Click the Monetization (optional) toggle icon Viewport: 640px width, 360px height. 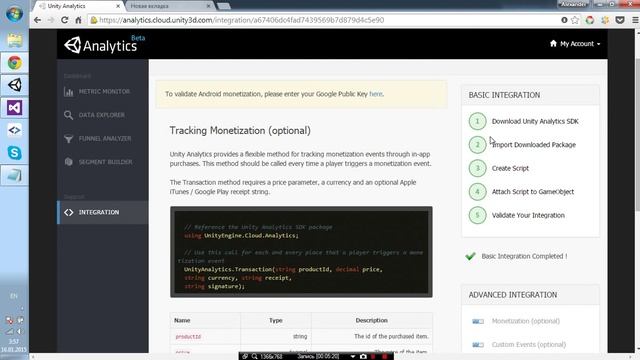point(478,321)
